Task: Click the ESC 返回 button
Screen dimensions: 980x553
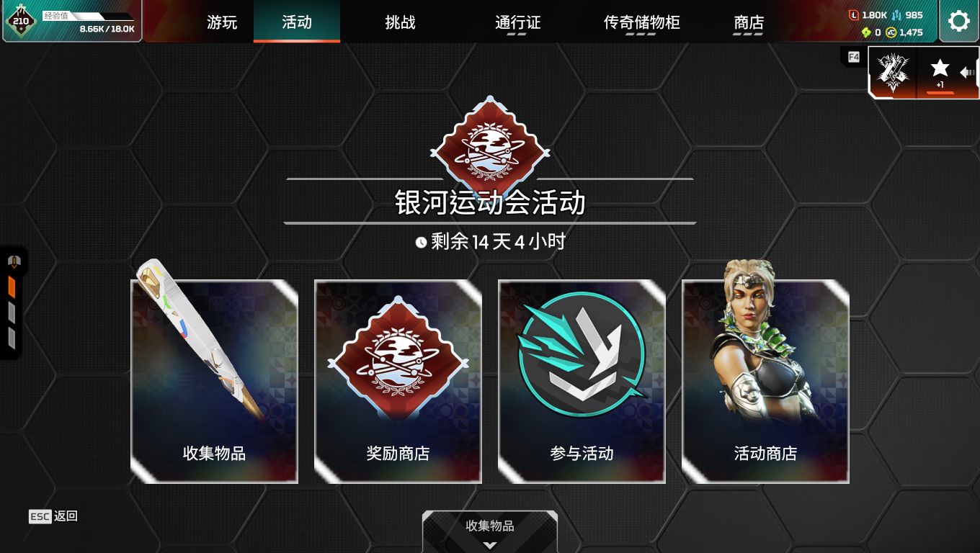Action: coord(53,516)
